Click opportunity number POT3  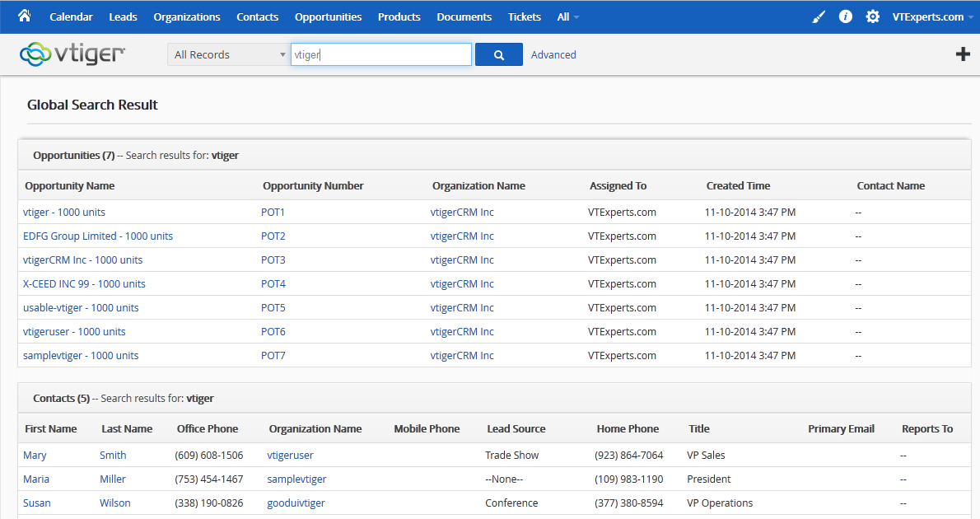click(273, 259)
